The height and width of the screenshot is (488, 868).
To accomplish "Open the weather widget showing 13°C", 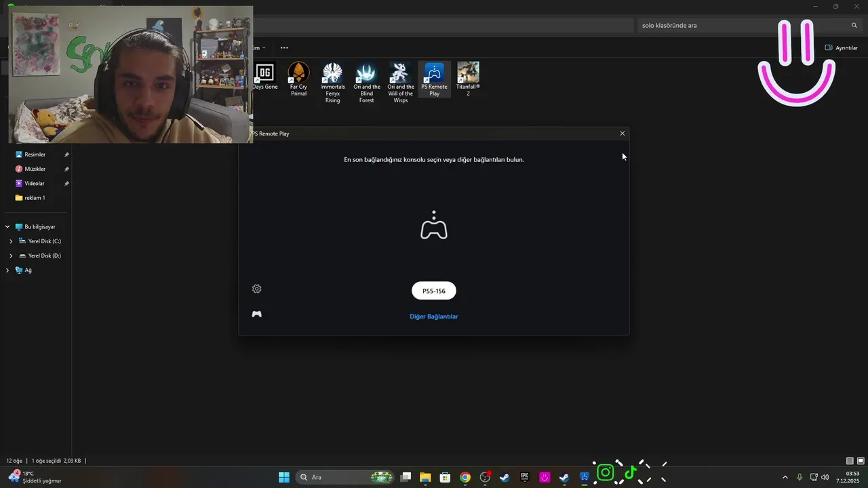I will 34,477.
